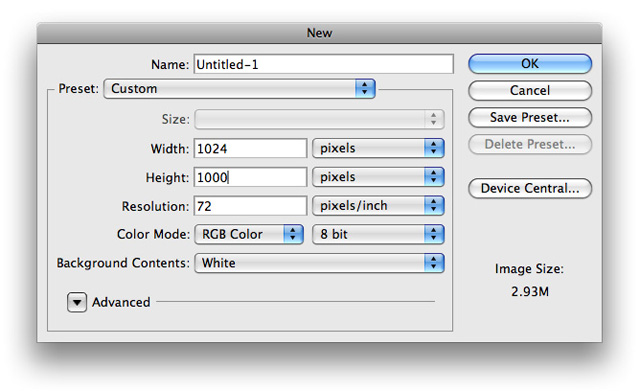Screen dimensions: 640x391
Task: Click the Height field showing 1000
Action: 250,177
